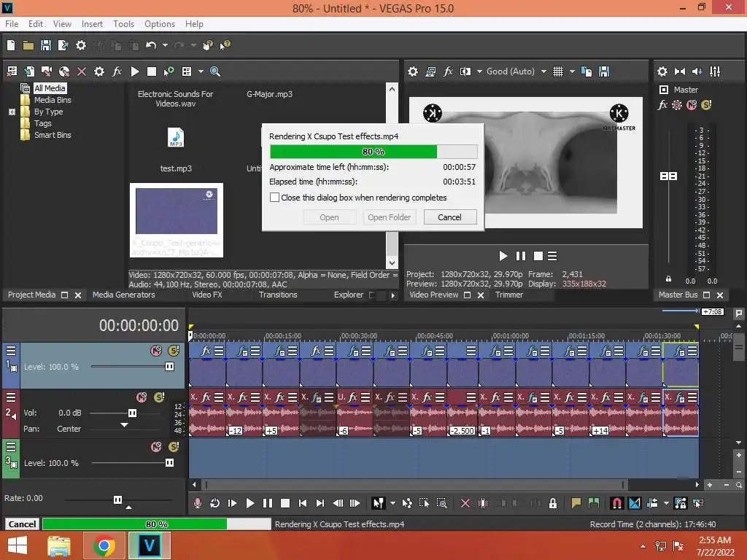The width and height of the screenshot is (747, 560).
Task: Open the Undo history dropdown arrow
Action: tap(165, 45)
